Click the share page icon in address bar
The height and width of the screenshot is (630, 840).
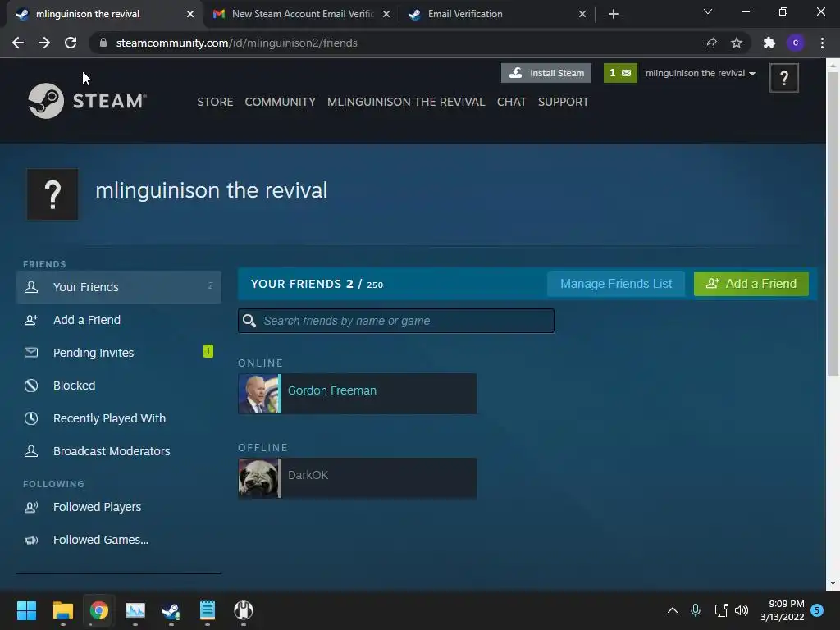[x=710, y=43]
